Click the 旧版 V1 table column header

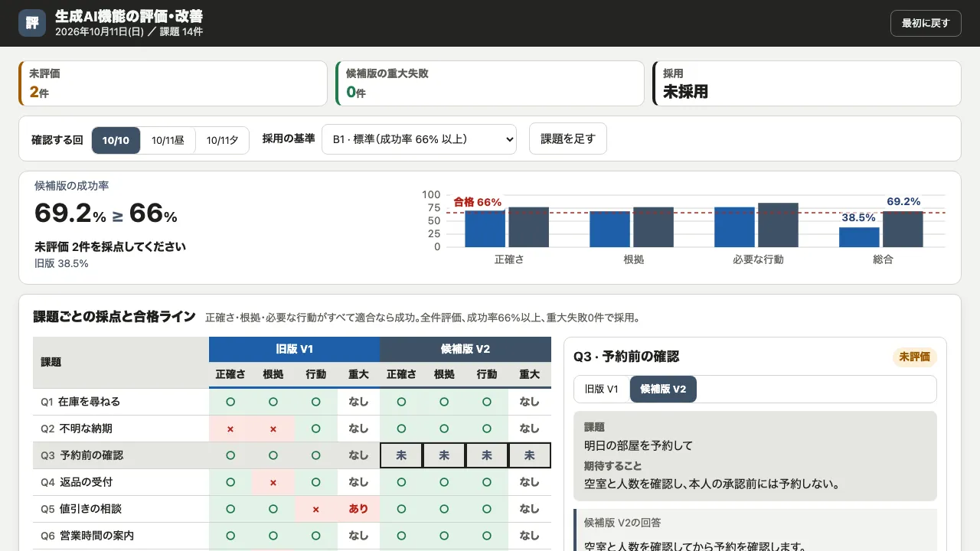(x=295, y=349)
